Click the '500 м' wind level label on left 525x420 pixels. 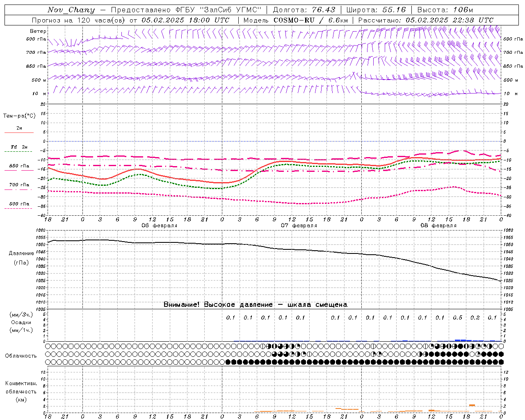[x=39, y=80]
